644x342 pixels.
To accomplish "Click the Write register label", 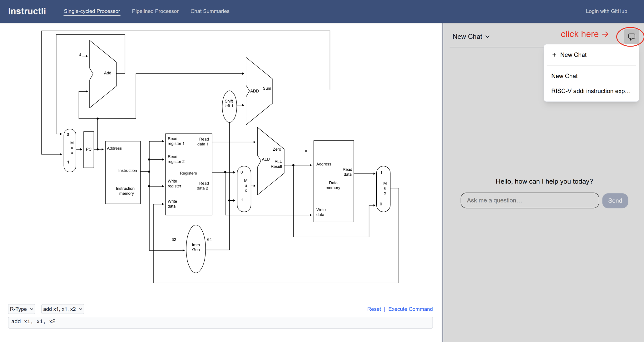I will (174, 184).
